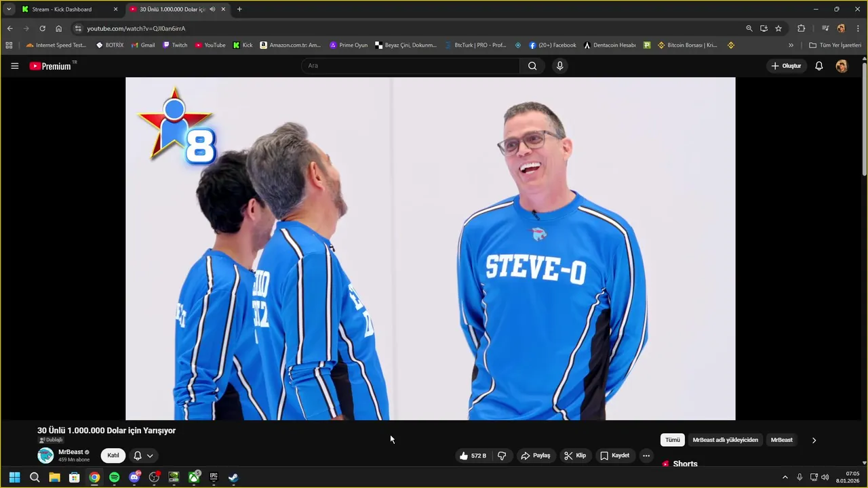Go back in browser history

pyautogui.click(x=9, y=28)
